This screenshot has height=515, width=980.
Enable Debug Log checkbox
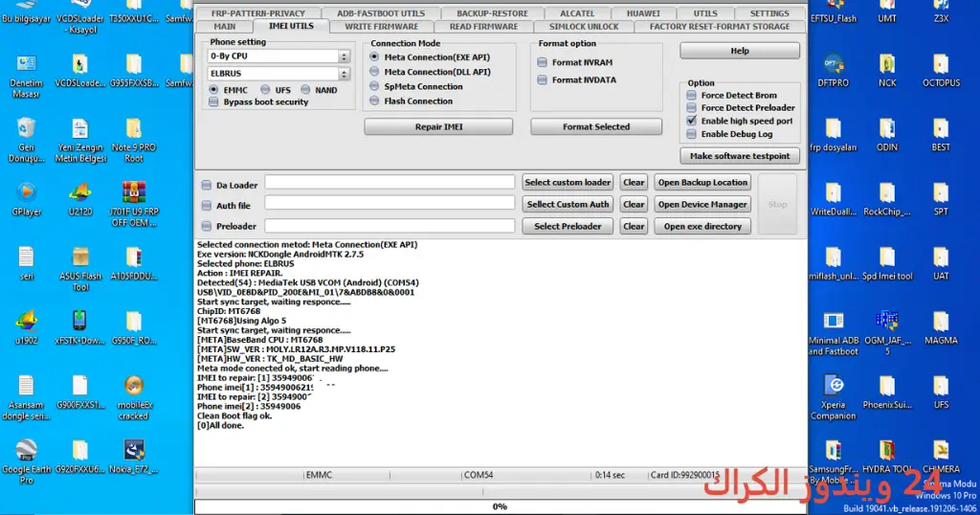coord(691,134)
